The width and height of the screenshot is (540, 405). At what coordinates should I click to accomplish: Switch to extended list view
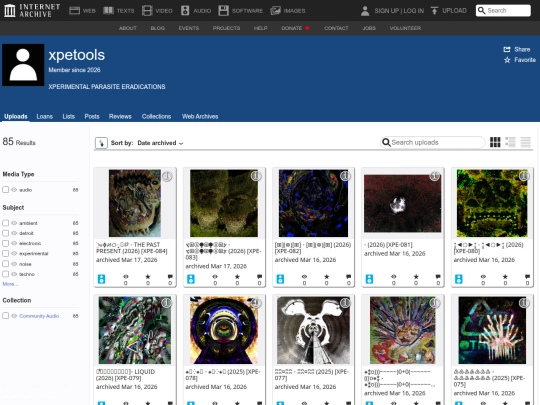click(510, 142)
